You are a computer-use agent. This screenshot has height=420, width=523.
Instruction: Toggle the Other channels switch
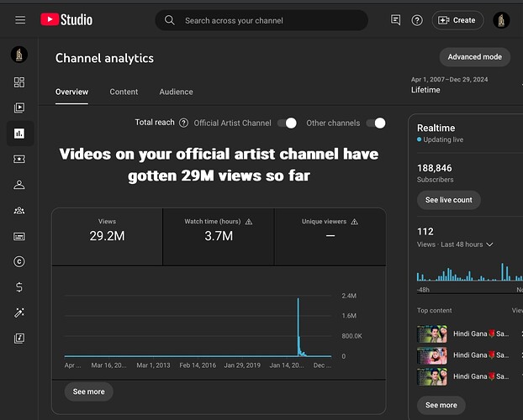click(376, 123)
